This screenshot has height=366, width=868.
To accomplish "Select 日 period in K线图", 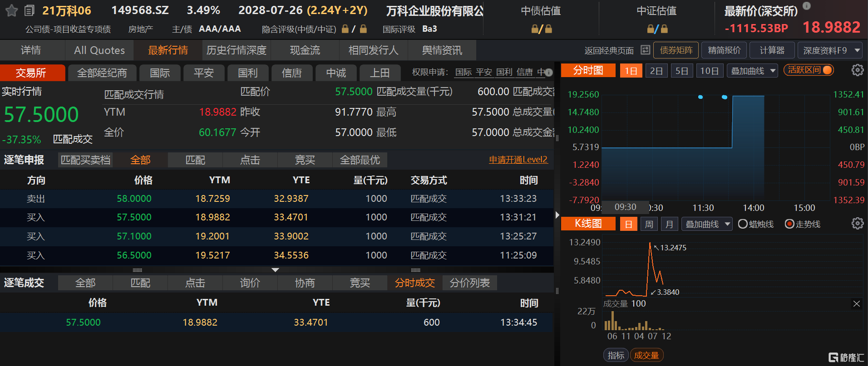I will point(628,224).
